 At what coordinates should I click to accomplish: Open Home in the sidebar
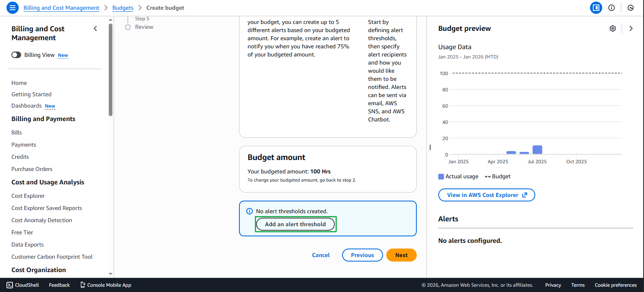click(19, 83)
